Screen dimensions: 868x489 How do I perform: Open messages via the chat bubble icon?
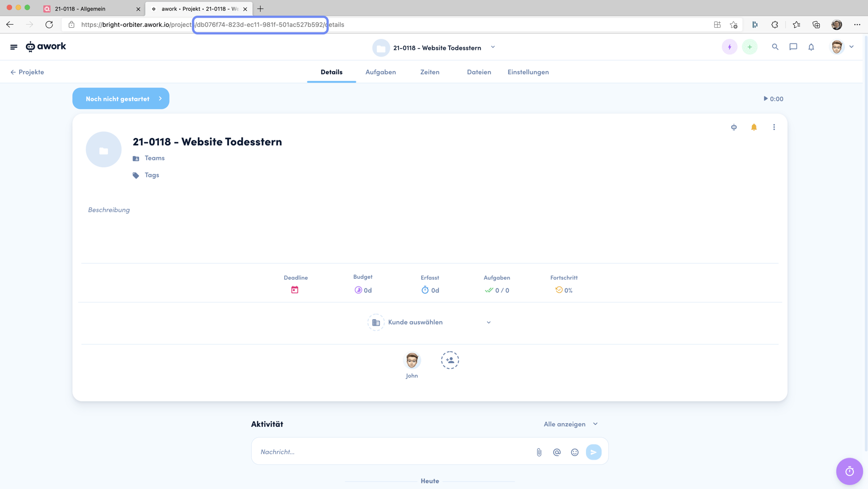click(x=793, y=46)
